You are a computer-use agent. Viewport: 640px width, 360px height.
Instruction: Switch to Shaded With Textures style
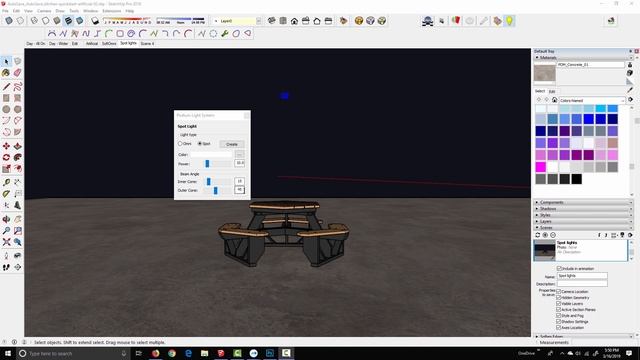pos(68,20)
